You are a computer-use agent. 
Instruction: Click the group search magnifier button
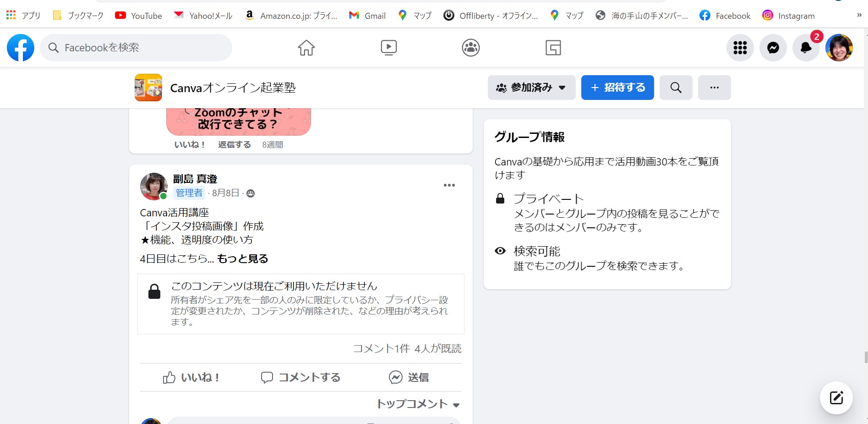click(x=676, y=88)
